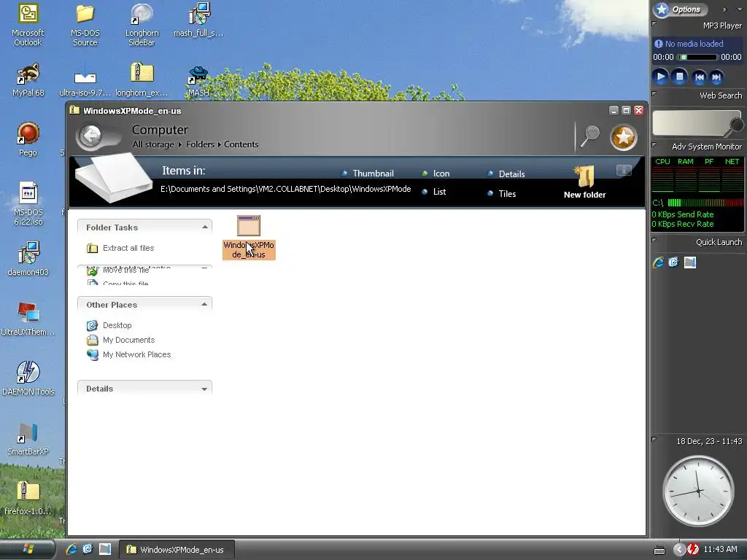Expand the Details panel
Image resolution: width=747 pixels, height=560 pixels.
tap(204, 389)
